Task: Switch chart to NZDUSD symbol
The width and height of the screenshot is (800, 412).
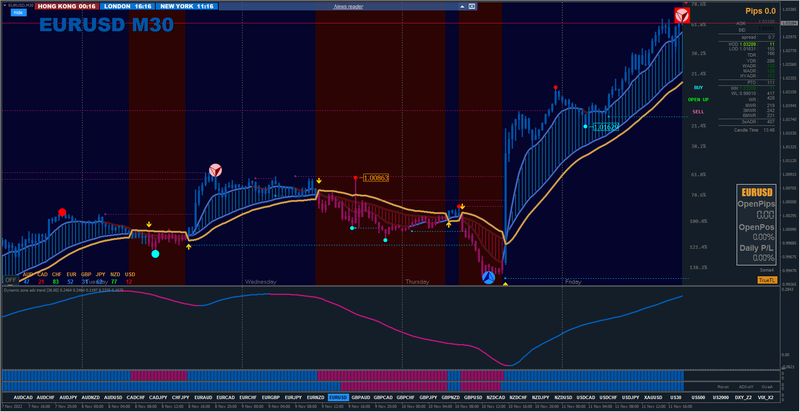Action: [563, 397]
